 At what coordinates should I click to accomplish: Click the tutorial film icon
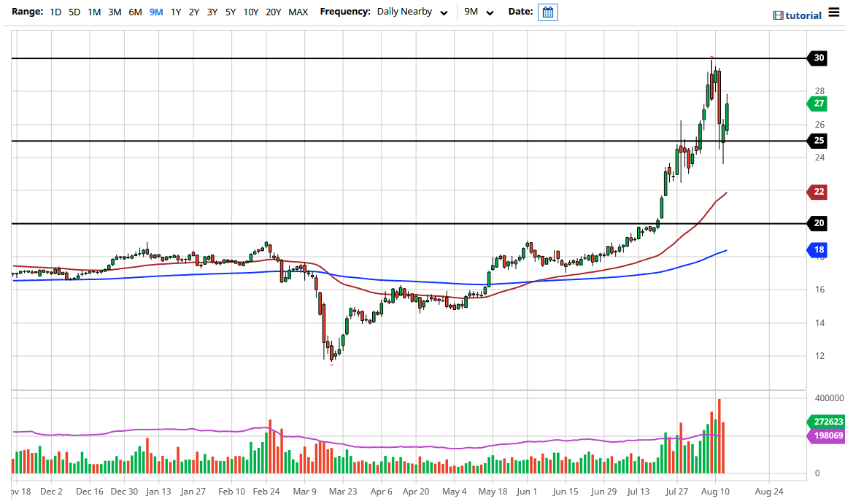click(x=778, y=15)
